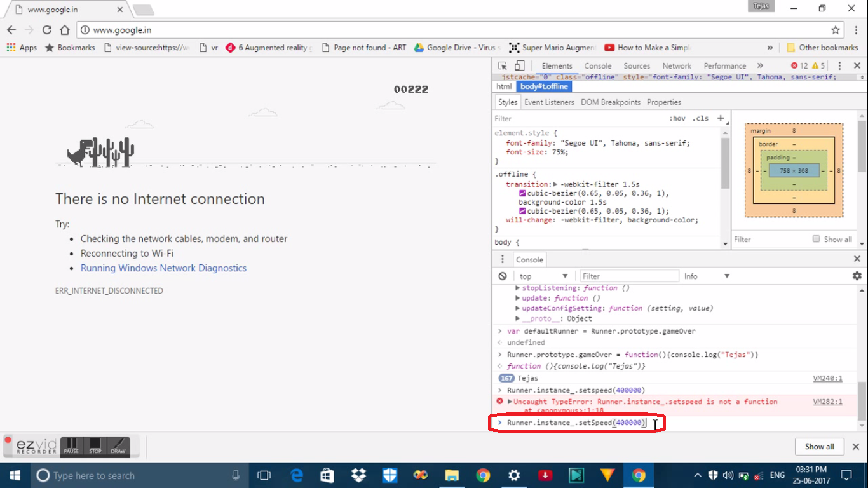Show hidden tray icons chevron

[698, 475]
